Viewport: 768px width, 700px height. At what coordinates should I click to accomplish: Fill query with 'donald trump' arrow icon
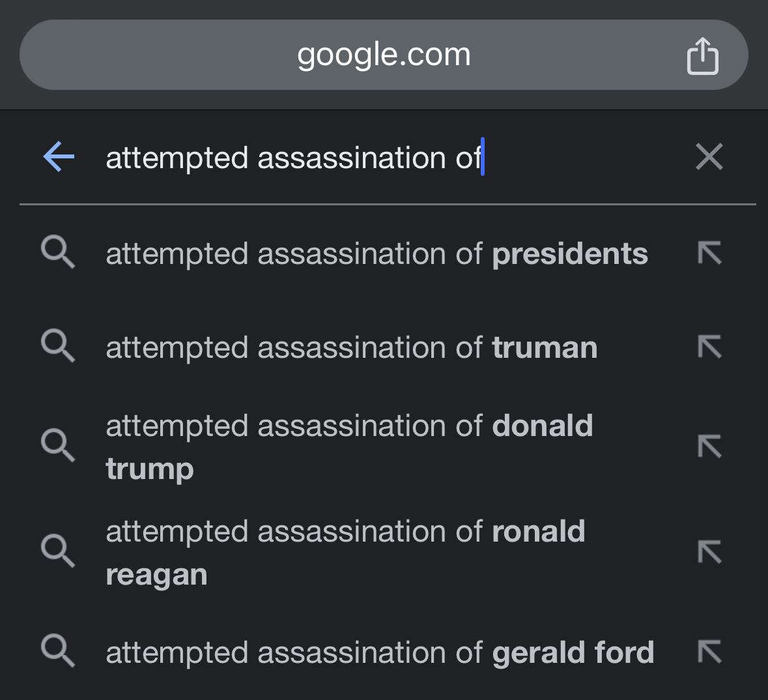709,446
